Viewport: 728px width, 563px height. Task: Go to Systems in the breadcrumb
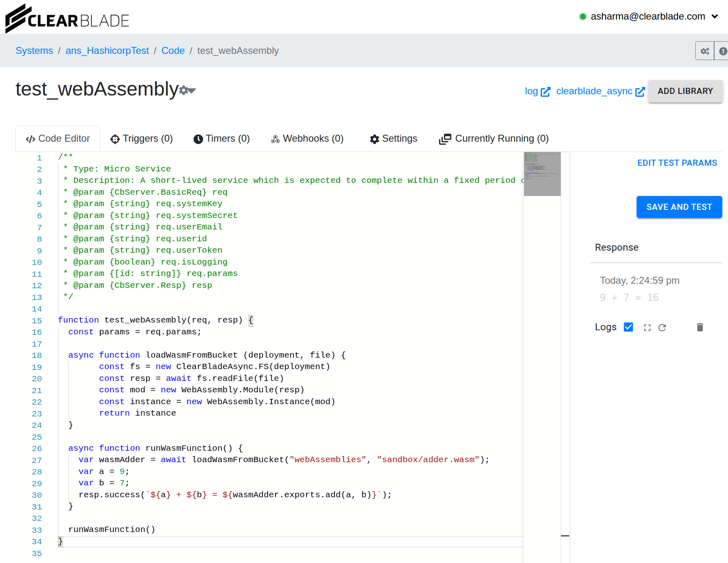click(34, 51)
